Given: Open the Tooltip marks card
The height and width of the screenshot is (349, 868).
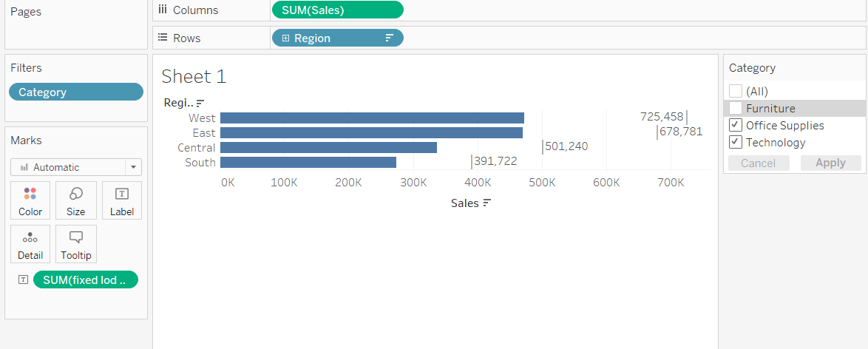Looking at the screenshot, I should pos(76,244).
